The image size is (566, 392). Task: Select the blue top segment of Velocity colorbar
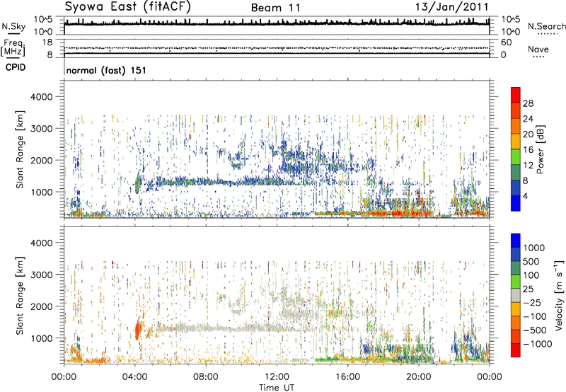click(516, 241)
